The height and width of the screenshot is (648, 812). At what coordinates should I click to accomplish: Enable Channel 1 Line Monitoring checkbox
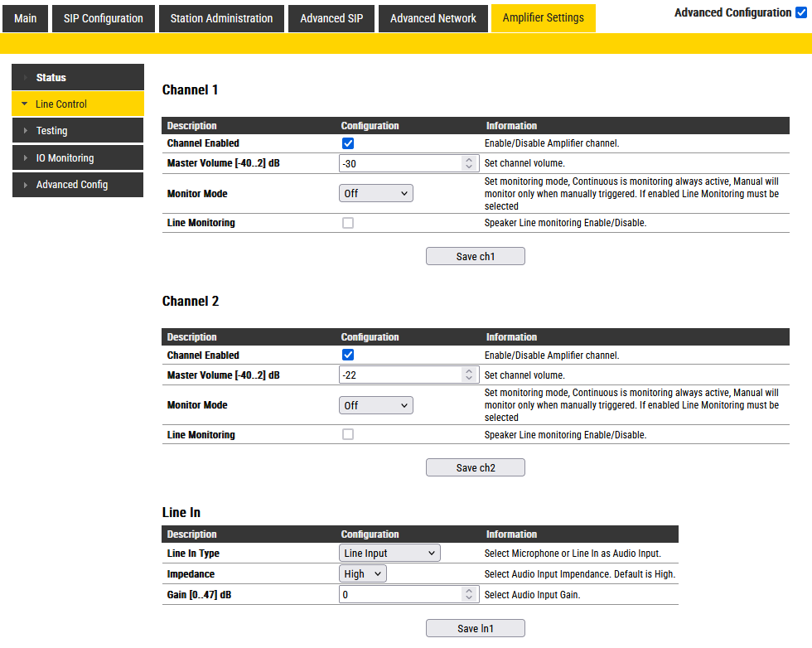point(348,223)
